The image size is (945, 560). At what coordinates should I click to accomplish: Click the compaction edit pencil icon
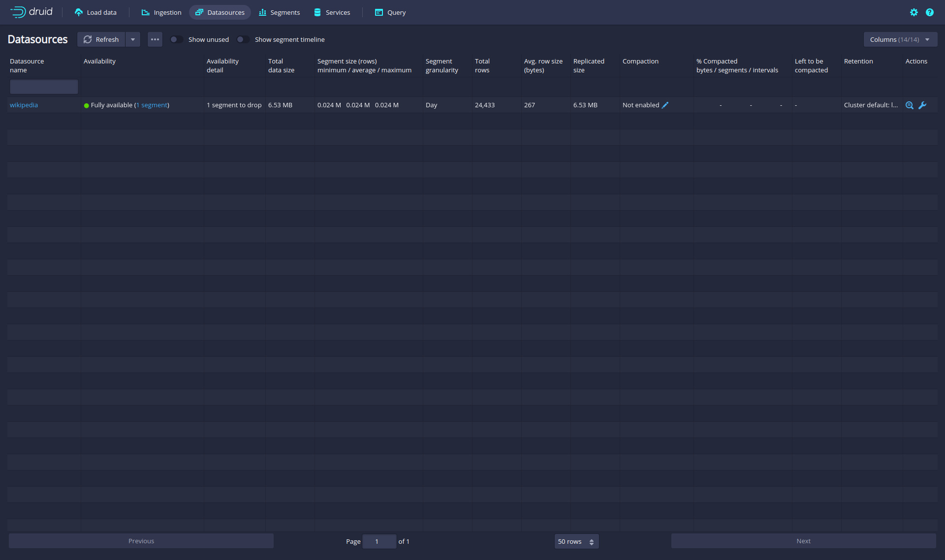[x=665, y=105]
